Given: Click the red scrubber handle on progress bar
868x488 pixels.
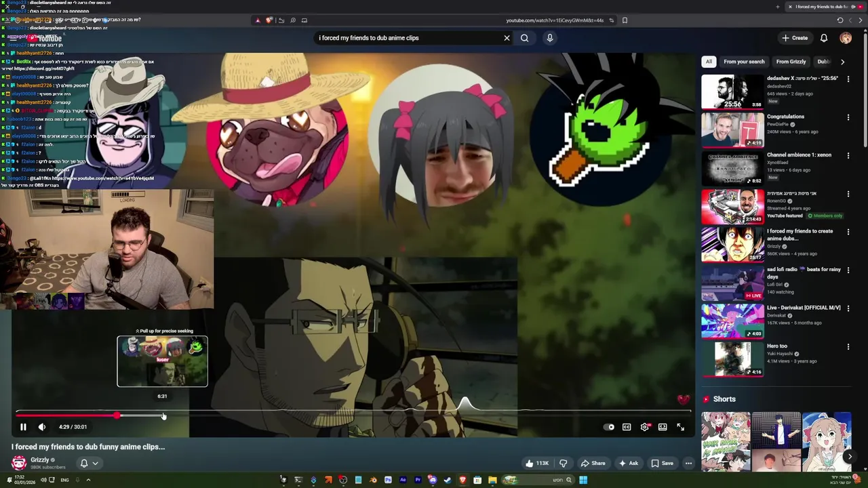Looking at the screenshot, I should pyautogui.click(x=117, y=415).
